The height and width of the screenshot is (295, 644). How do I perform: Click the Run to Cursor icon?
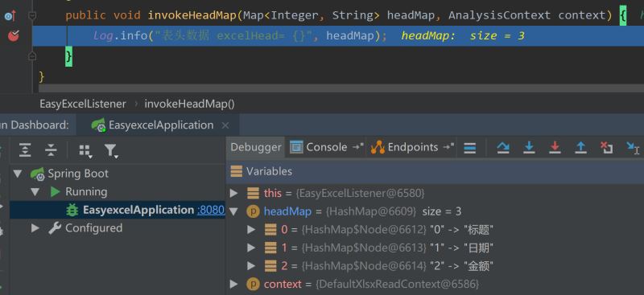pos(633,148)
